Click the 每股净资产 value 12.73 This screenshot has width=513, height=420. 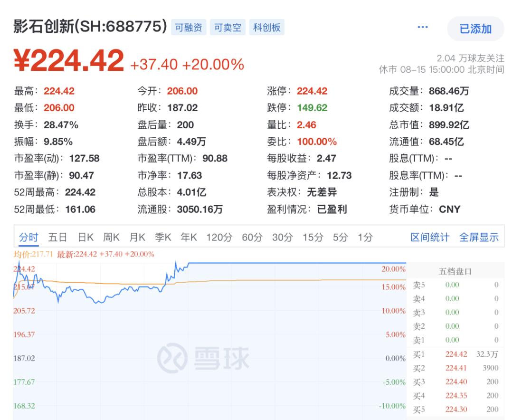pyautogui.click(x=339, y=175)
